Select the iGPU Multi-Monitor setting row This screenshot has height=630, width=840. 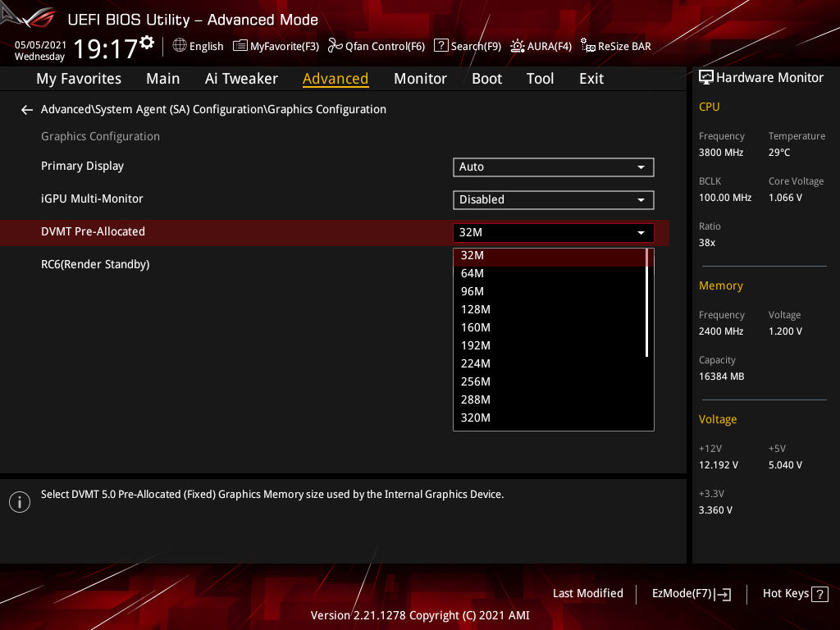(335, 199)
